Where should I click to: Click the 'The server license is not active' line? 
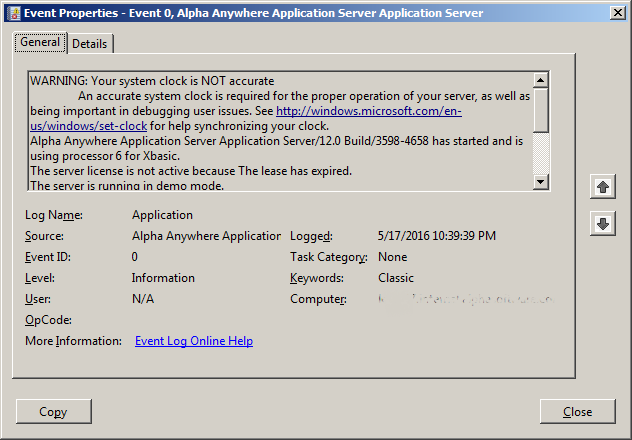click(191, 171)
